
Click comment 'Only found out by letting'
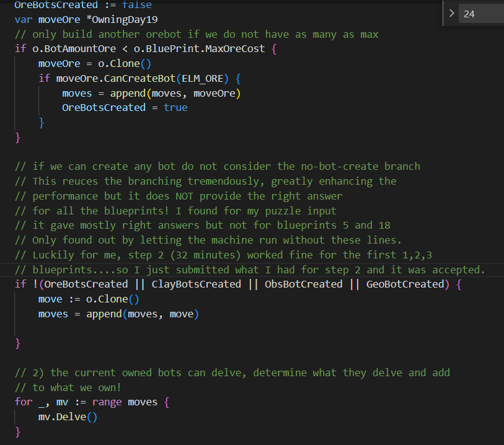208,240
